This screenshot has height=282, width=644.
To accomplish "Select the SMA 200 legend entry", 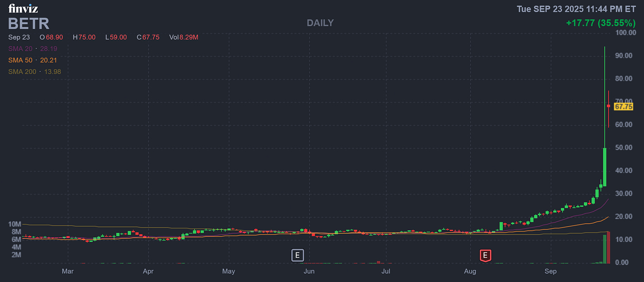I will 34,72.
